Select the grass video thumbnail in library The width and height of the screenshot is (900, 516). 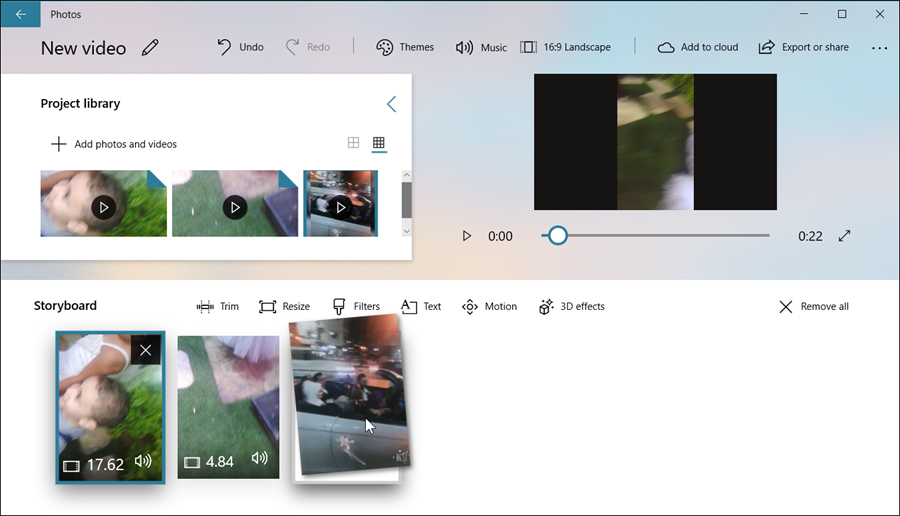pos(235,203)
